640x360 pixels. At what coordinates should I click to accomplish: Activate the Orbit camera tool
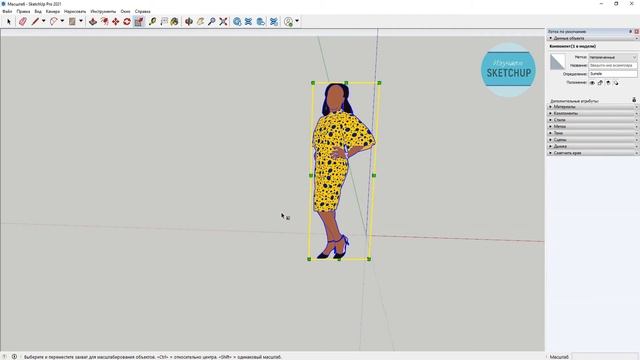coord(189,22)
